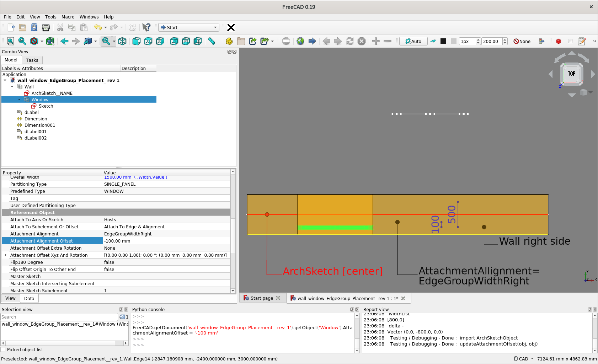The width and height of the screenshot is (598, 364).
Task: Switch to Right view cube icon
Action: pos(160,41)
